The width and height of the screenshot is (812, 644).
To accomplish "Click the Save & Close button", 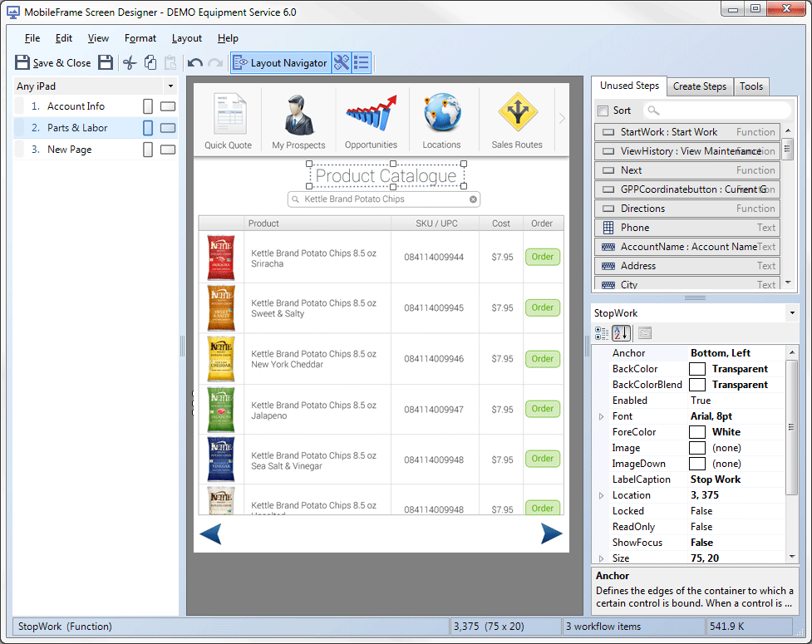I will coord(56,62).
